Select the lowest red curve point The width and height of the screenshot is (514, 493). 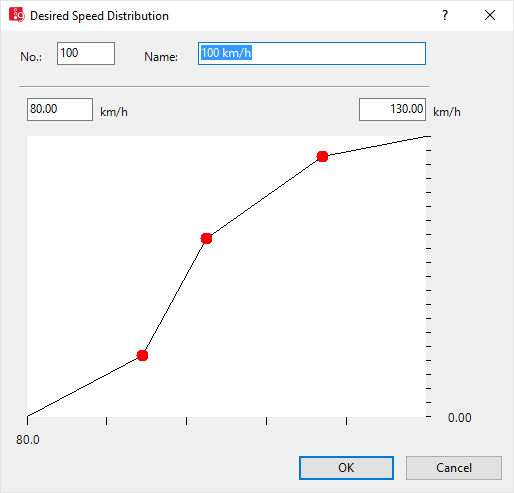tap(142, 355)
